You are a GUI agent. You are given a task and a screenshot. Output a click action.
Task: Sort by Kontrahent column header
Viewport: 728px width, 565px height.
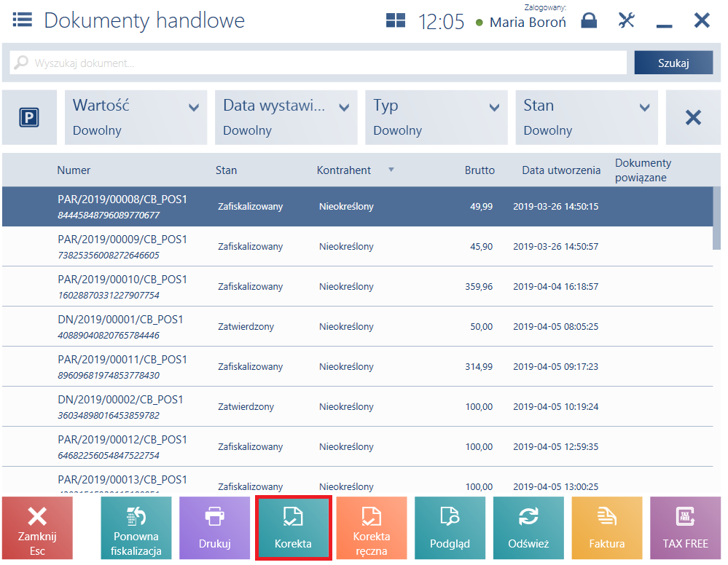point(343,170)
